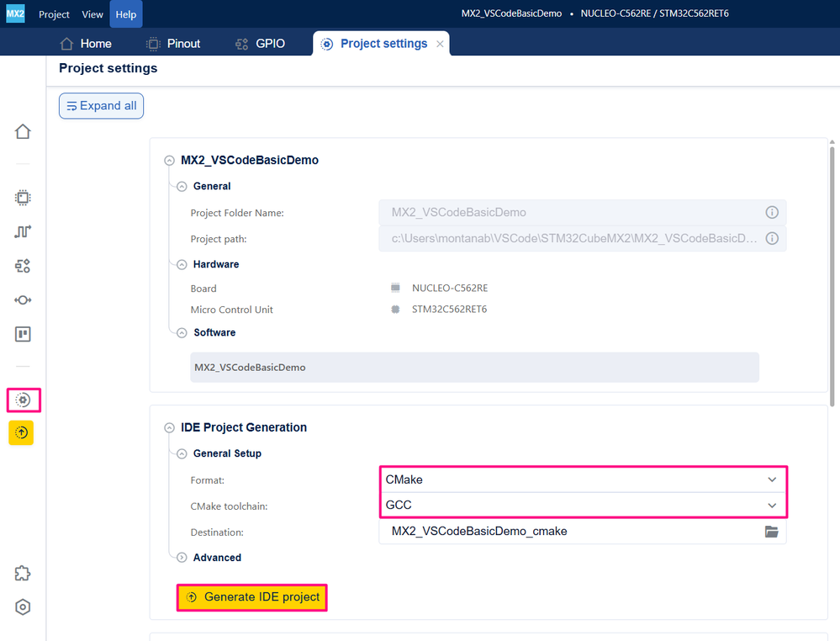This screenshot has height=641, width=840.
Task: Click the info icon beside Project Folder Name
Action: pyautogui.click(x=771, y=212)
